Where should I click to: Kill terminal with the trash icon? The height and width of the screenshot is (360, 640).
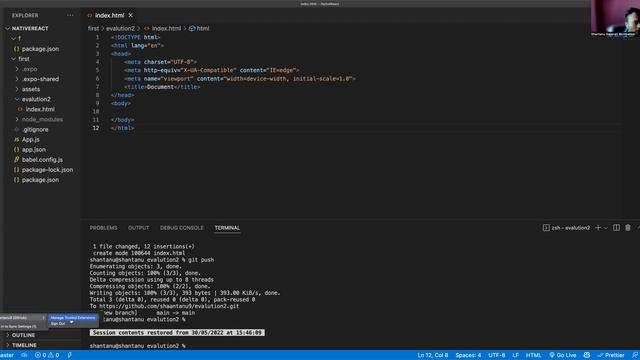pyautogui.click(x=628, y=228)
